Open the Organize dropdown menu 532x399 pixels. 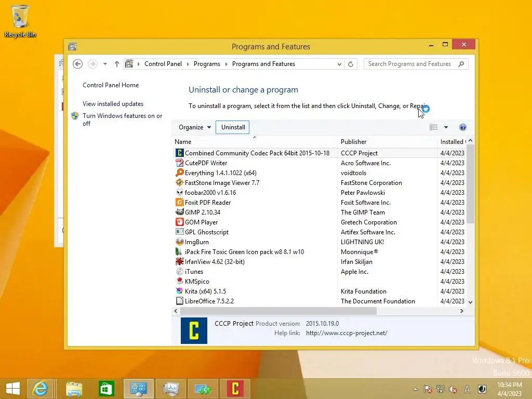[194, 127]
